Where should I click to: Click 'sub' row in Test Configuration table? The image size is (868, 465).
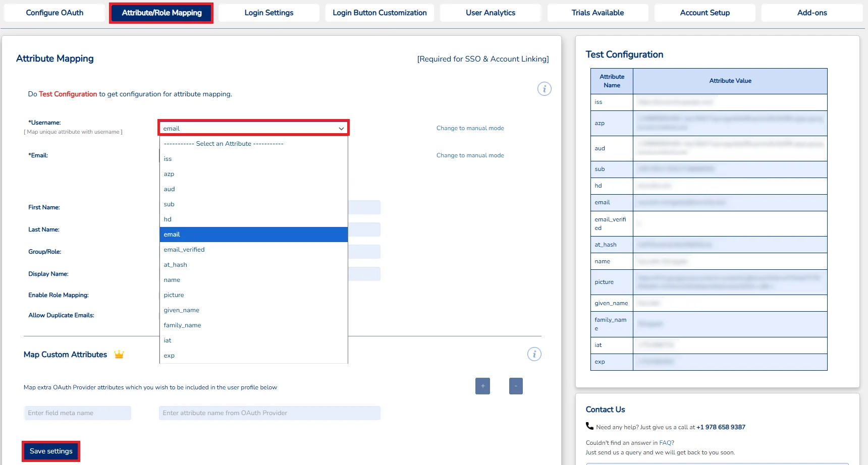[709, 169]
